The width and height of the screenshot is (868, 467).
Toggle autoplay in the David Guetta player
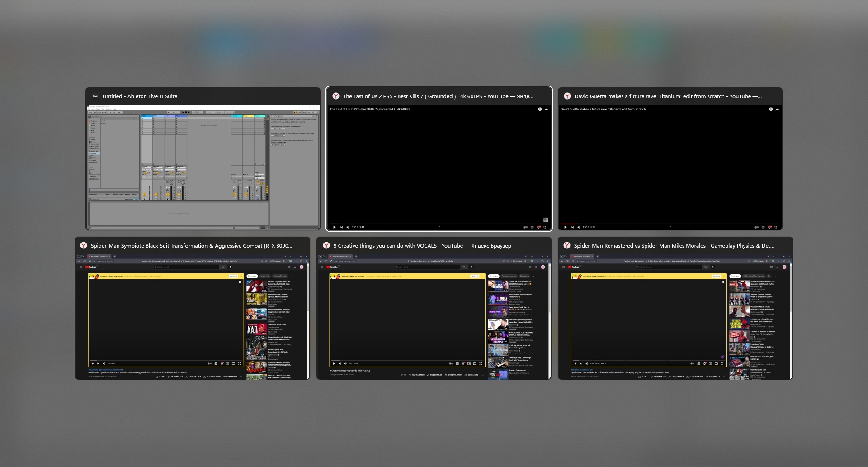tap(756, 227)
